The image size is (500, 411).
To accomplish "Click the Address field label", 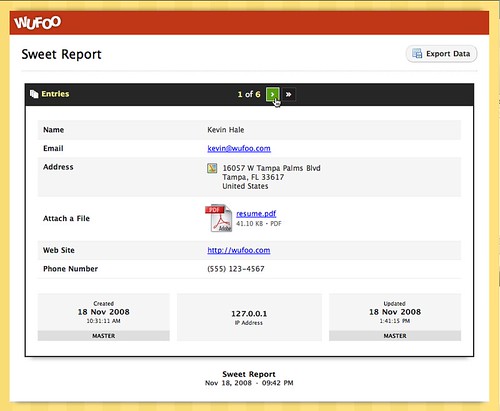I will pos(58,167).
